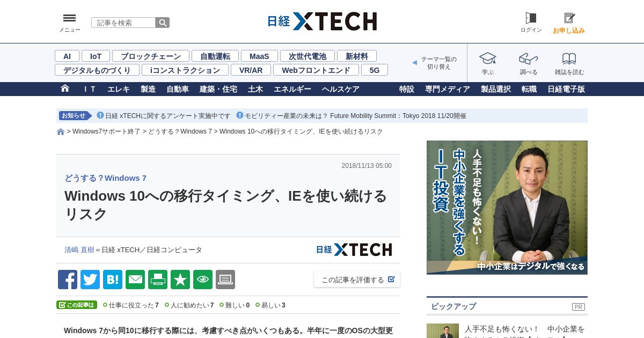
Task: Open the 製品選択 navbar item
Action: coord(496,89)
